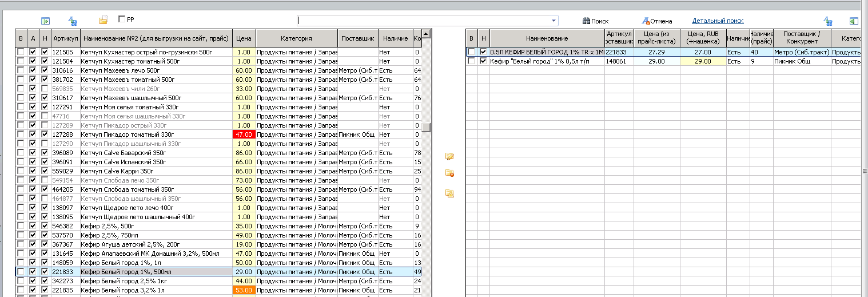
Task: Click the green arrow panel icon at far right
Action: point(854,21)
